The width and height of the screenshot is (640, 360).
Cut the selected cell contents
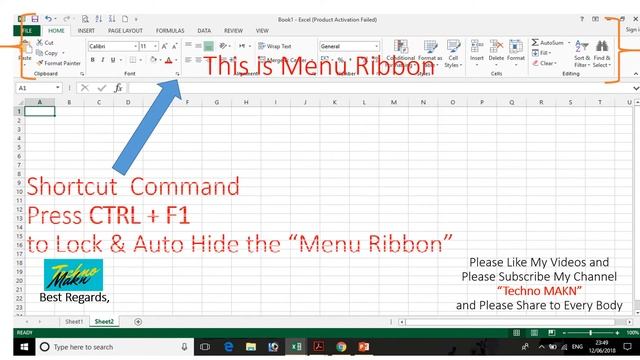coord(45,42)
